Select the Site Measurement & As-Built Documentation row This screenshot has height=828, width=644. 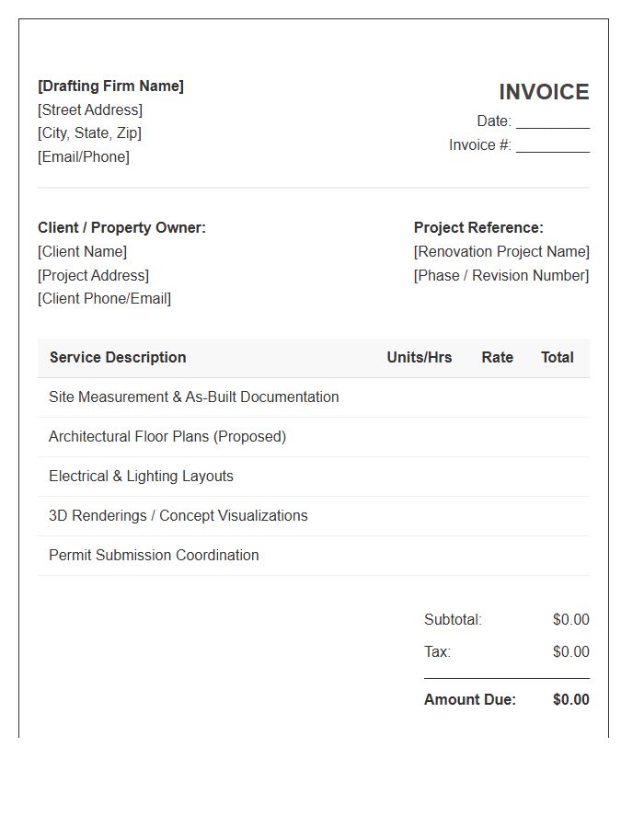coord(314,397)
